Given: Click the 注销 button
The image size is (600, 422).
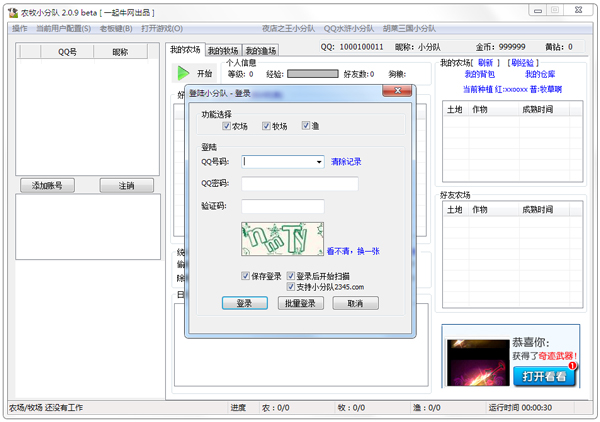Looking at the screenshot, I should coord(126,186).
